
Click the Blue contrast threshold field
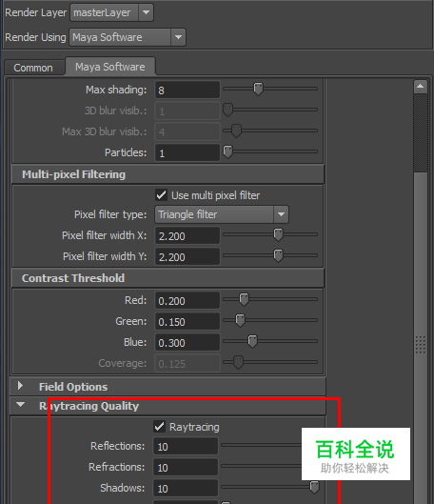[x=187, y=342]
